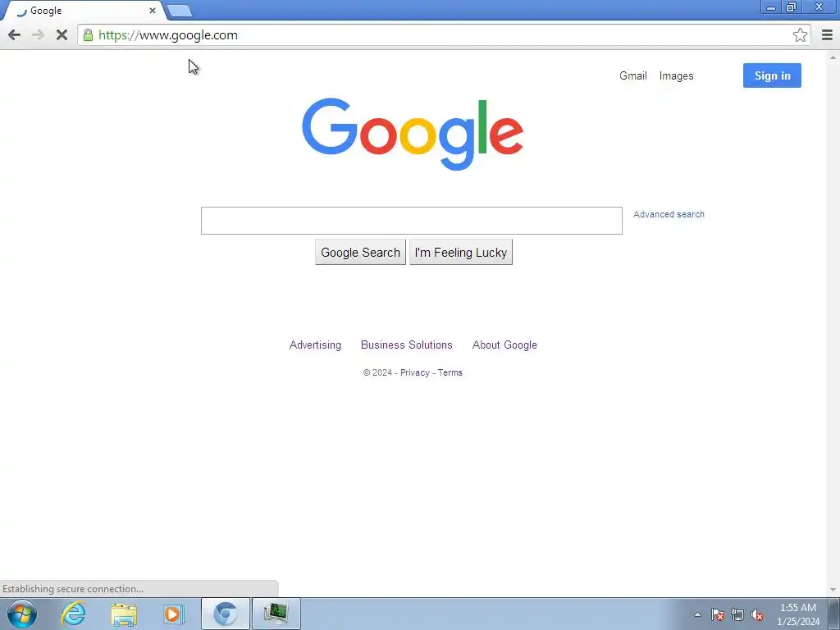Open the Chrome hamburger menu
The width and height of the screenshot is (840, 630).
(827, 35)
